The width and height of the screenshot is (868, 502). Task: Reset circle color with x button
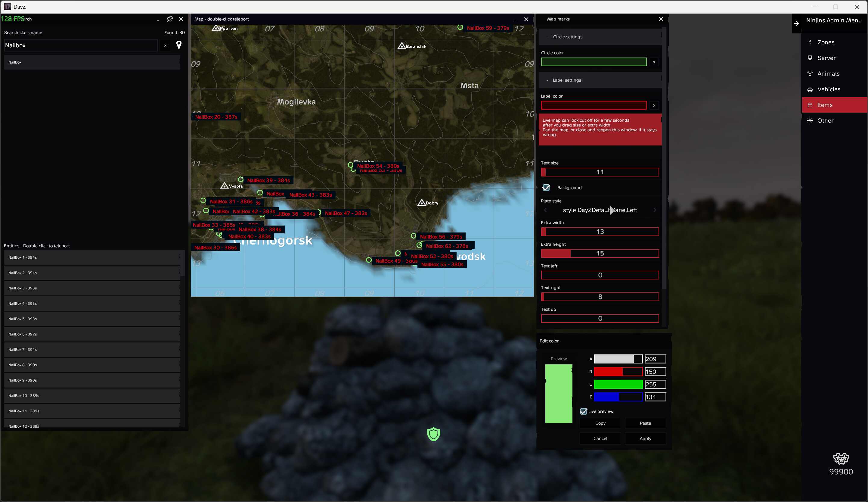click(654, 62)
